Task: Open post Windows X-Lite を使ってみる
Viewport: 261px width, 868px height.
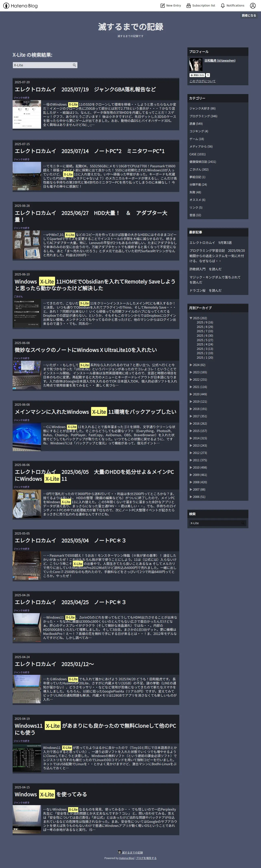Action: click(x=50, y=795)
